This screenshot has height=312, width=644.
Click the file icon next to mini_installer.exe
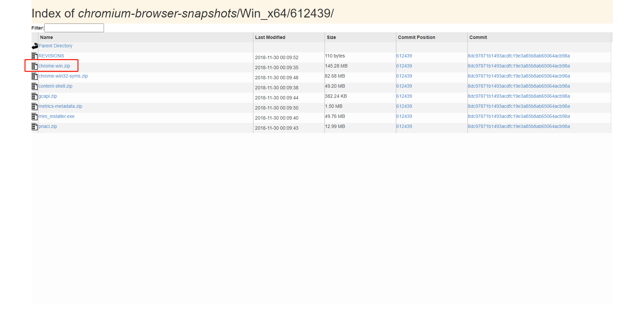(35, 117)
